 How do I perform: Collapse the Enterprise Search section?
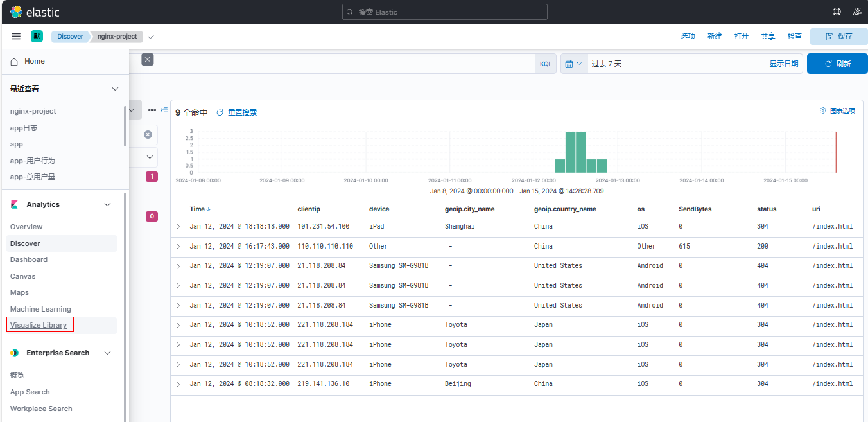(108, 353)
